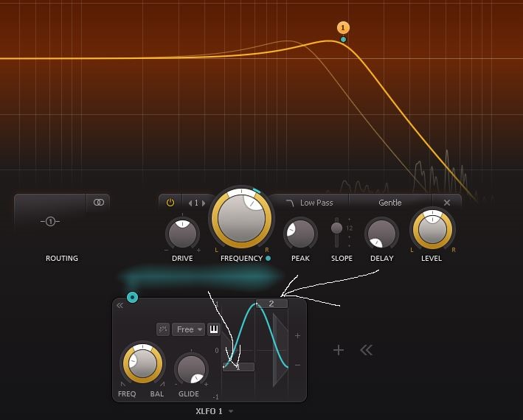Click teal modulation dot below filter node
This screenshot has height=420, width=523.
click(343, 39)
